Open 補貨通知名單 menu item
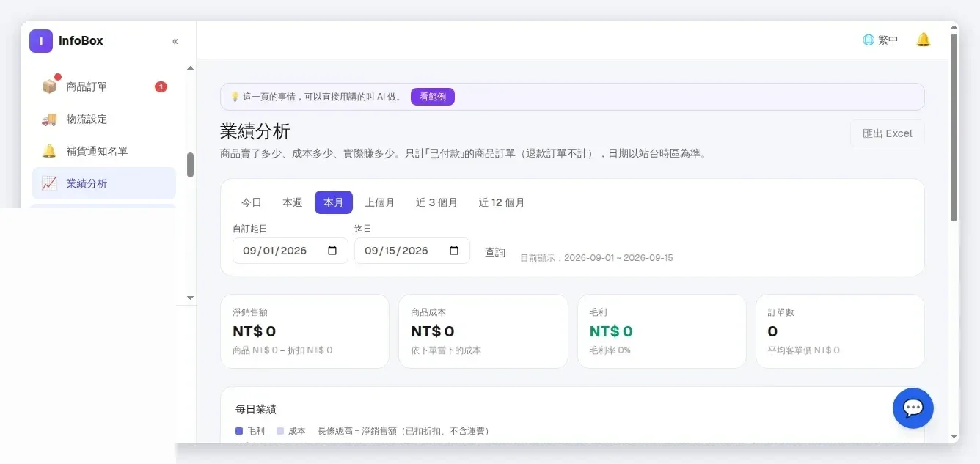 pyautogui.click(x=104, y=151)
